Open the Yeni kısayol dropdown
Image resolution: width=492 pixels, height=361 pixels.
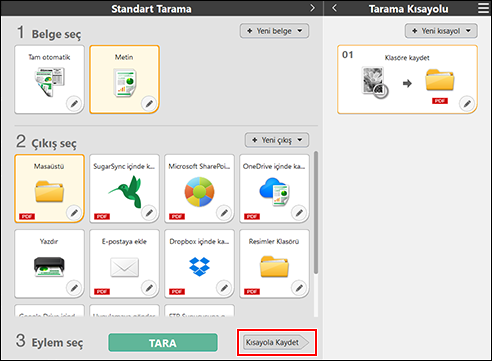tap(441, 31)
